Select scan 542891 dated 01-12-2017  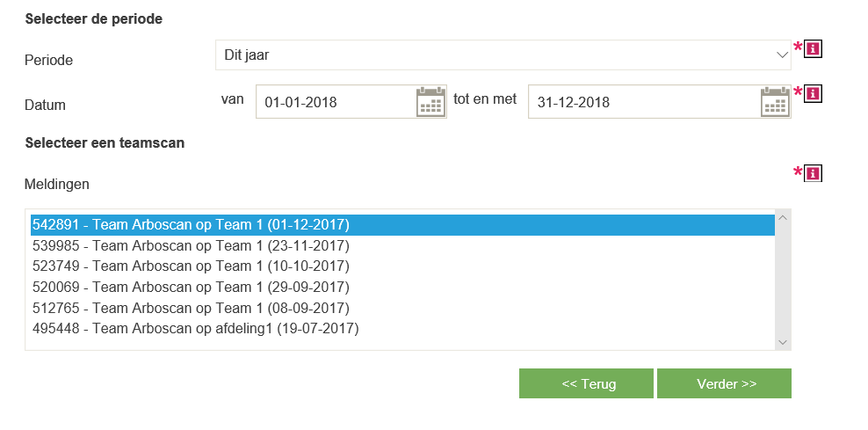pyautogui.click(x=191, y=224)
